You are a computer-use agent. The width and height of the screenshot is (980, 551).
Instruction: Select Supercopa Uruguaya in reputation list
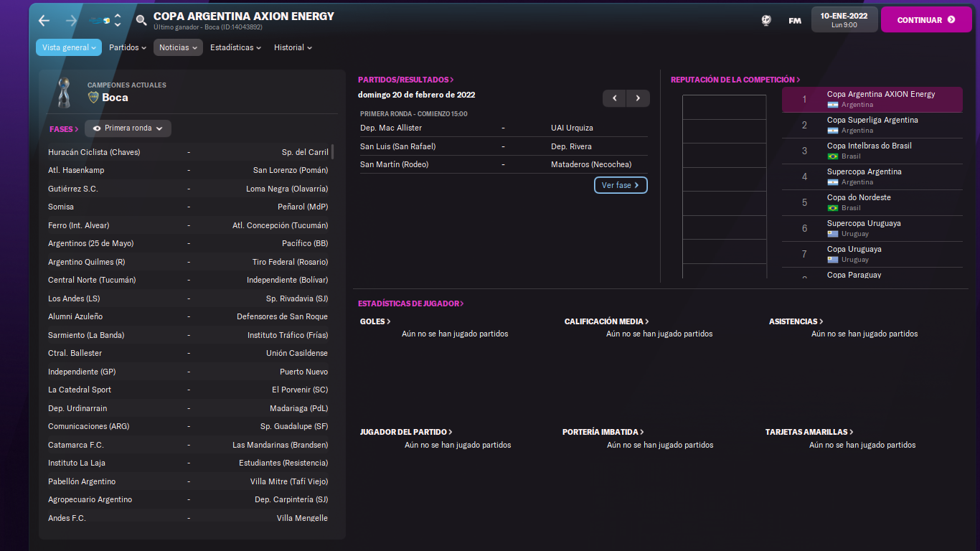[872, 228]
